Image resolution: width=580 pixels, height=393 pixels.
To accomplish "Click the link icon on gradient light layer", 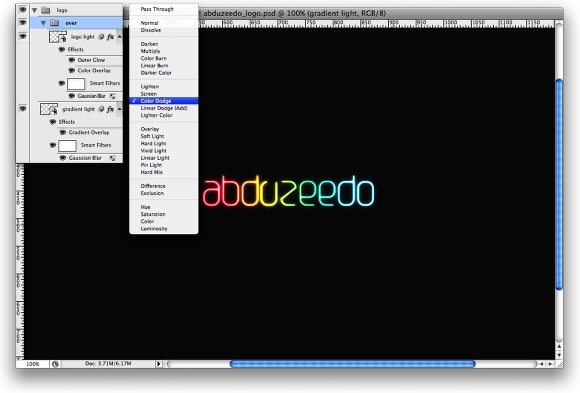I will pyautogui.click(x=101, y=109).
